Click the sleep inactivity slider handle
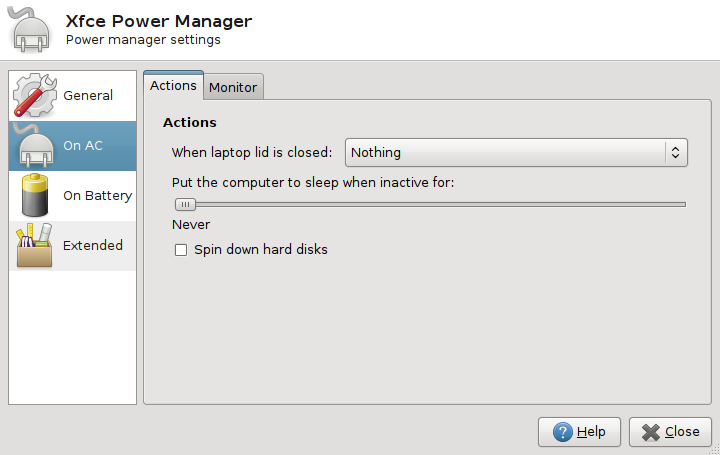The width and height of the screenshot is (720, 455). (x=185, y=204)
